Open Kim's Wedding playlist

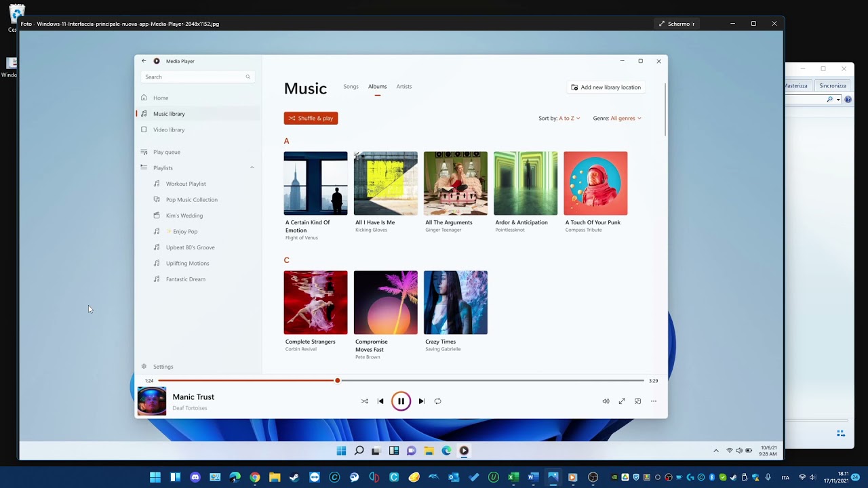[x=184, y=216]
